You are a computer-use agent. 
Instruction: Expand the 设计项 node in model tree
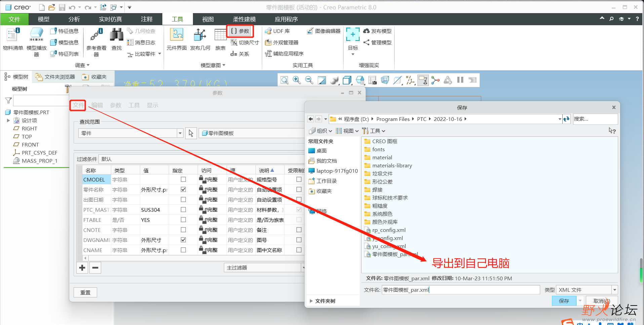pos(8,120)
